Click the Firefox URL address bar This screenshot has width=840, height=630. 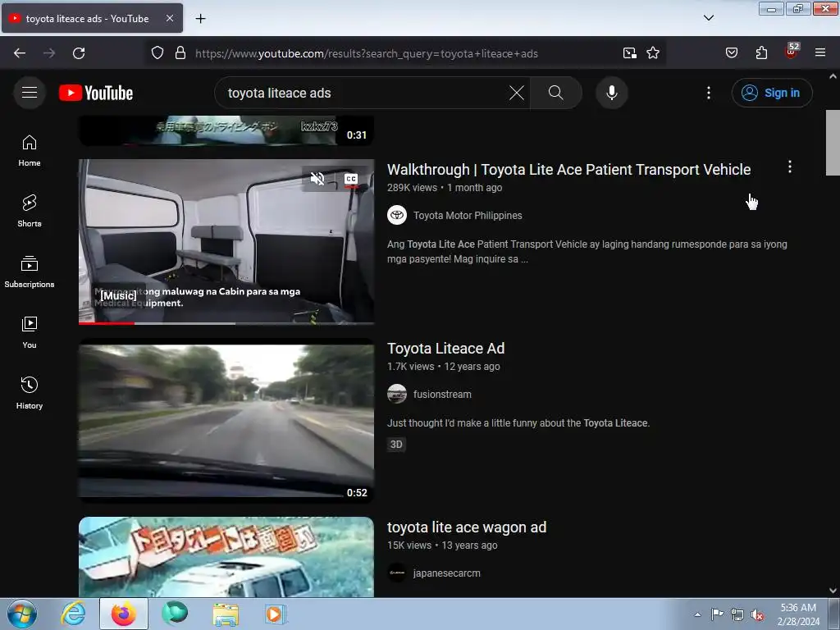coord(404,53)
